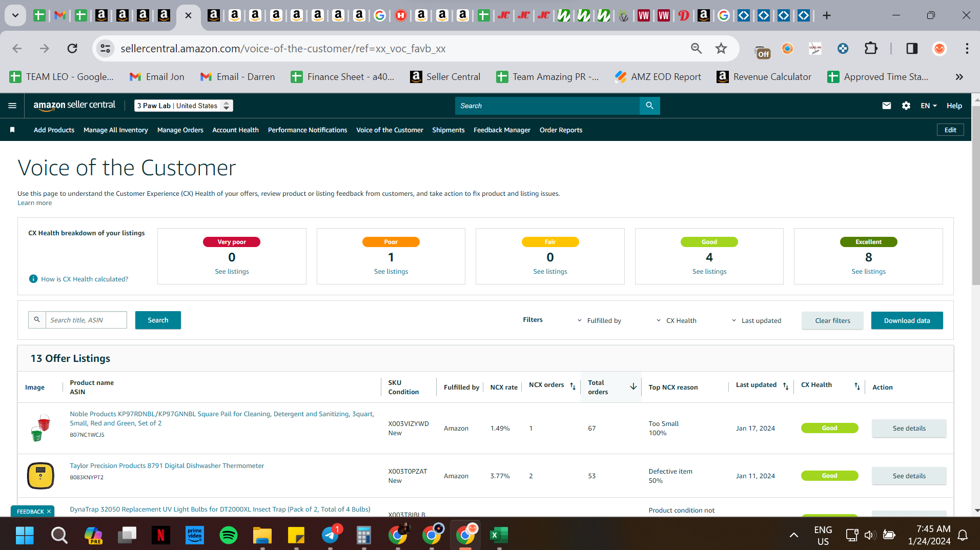Open the Seller Central hamburger menu
980x550 pixels.
pyautogui.click(x=12, y=106)
